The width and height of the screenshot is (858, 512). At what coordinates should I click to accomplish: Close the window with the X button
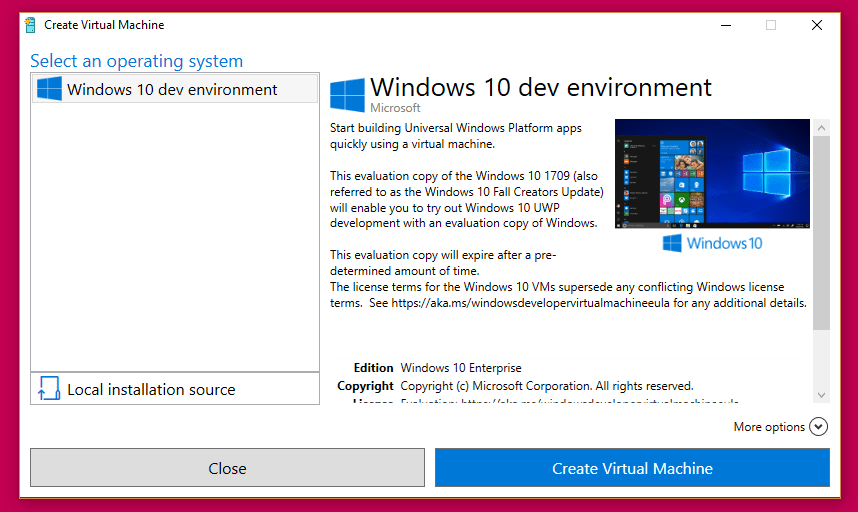(817, 25)
